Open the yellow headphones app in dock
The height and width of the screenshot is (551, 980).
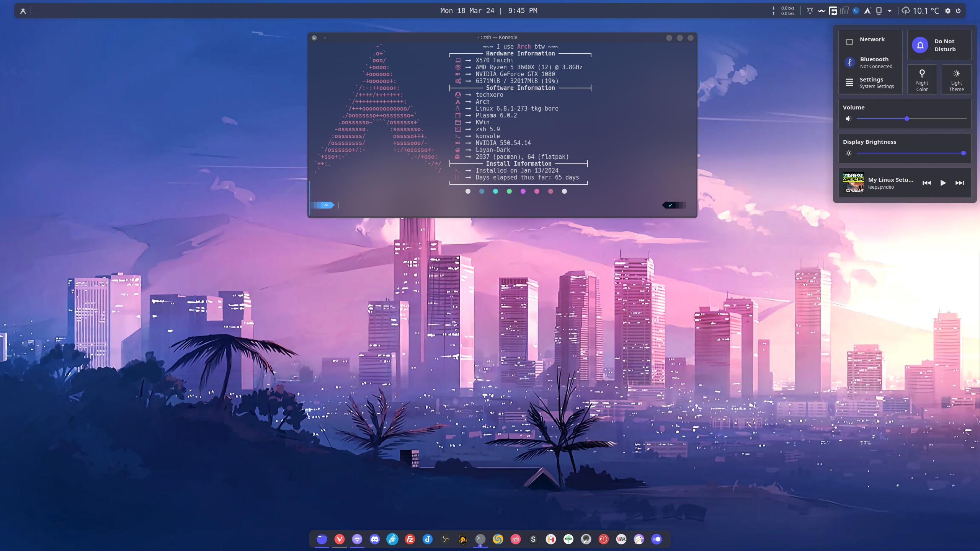coord(463,539)
